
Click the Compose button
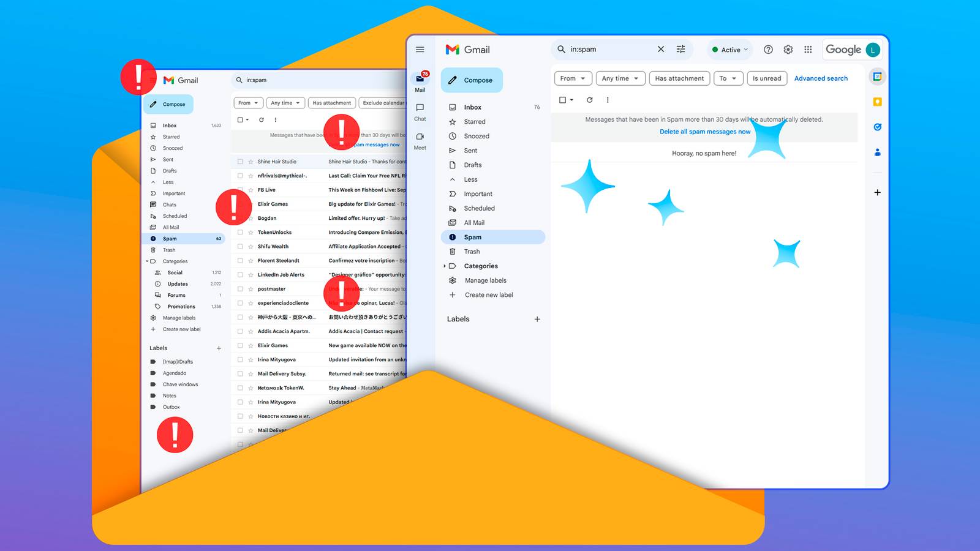tap(471, 80)
